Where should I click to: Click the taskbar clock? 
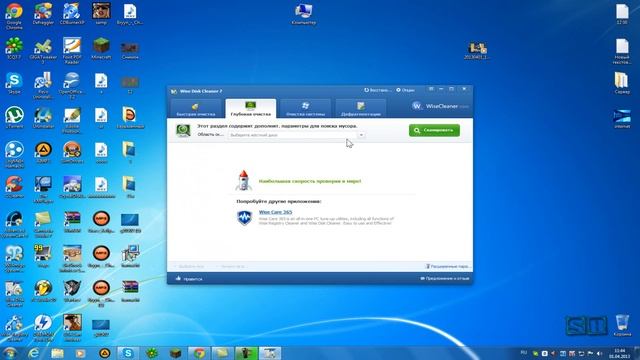619,353
